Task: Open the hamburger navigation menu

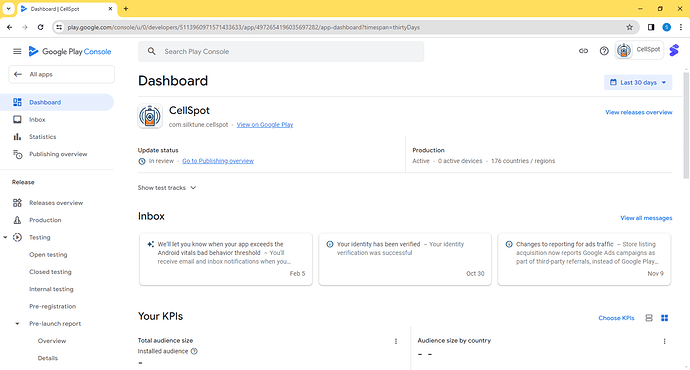Action: (17, 51)
